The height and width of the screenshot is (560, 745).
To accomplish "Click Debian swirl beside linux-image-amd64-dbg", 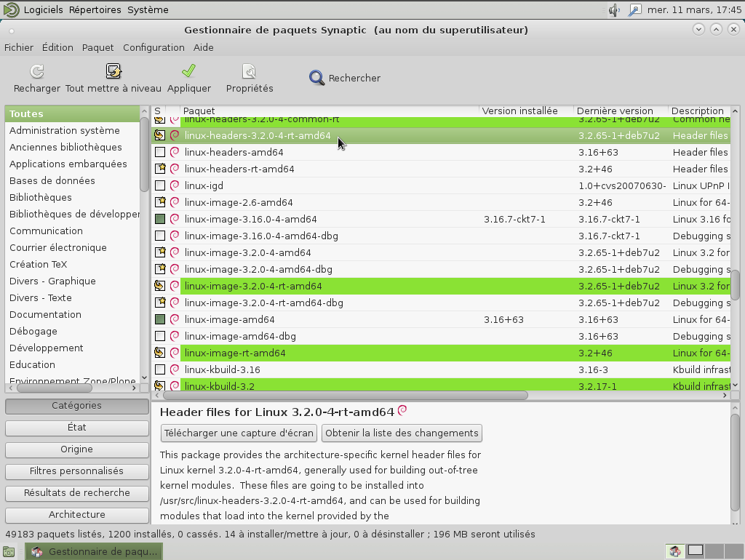I will pos(175,336).
